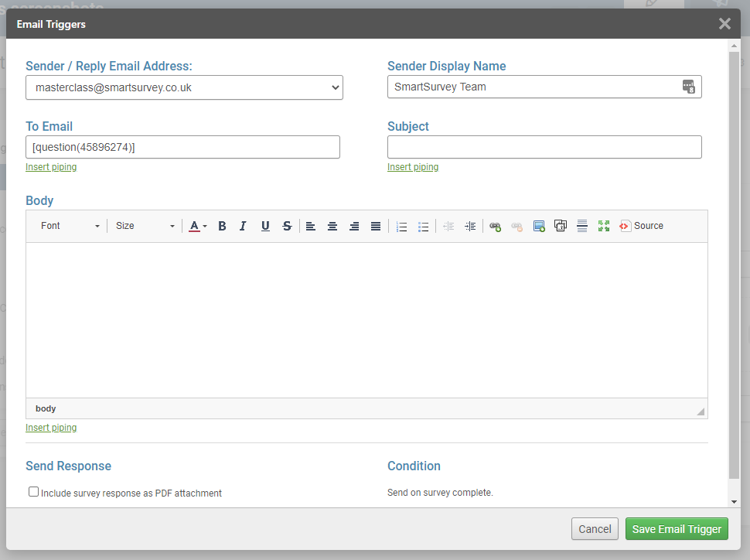Image resolution: width=750 pixels, height=560 pixels.
Task: Insert a bulleted list
Action: (423, 226)
